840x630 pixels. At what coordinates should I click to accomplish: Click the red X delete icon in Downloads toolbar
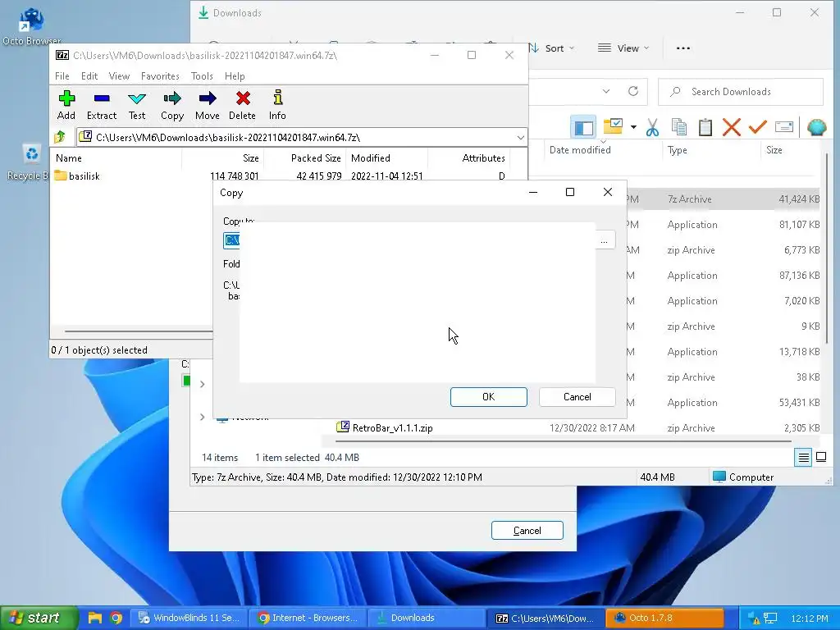pos(731,127)
